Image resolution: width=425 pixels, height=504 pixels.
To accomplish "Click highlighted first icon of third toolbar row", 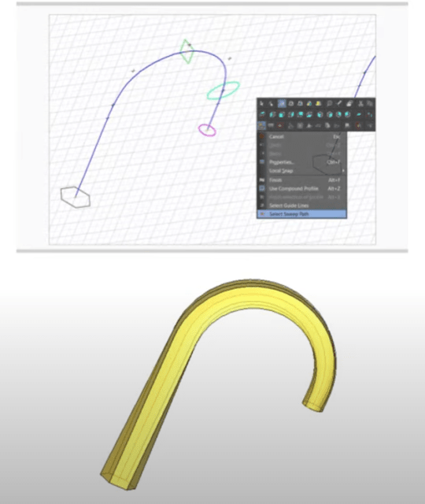I will (261, 125).
